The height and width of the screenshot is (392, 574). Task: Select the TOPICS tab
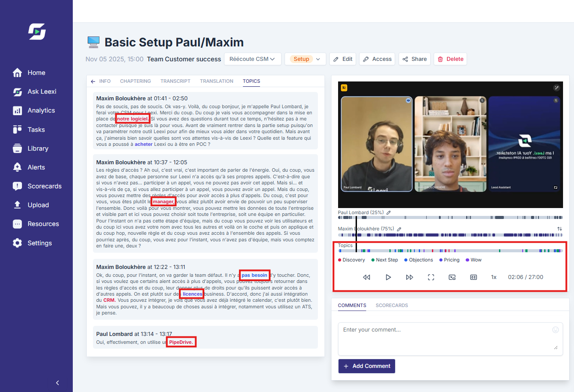[252, 81]
